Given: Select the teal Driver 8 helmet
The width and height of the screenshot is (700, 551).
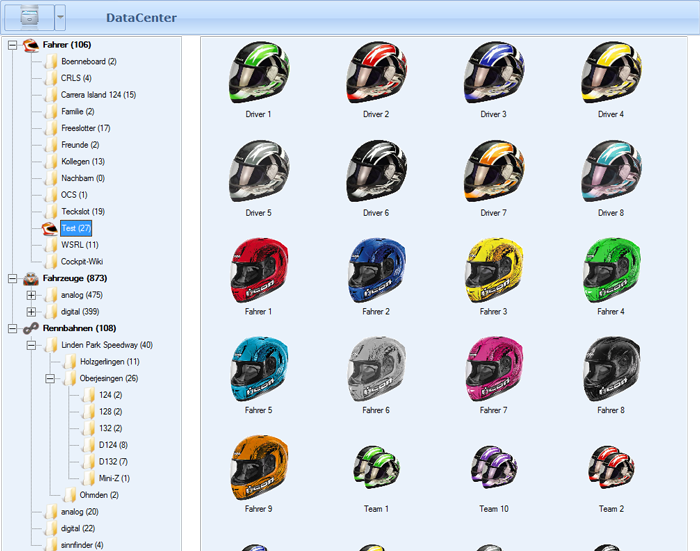Looking at the screenshot, I should pos(611,171).
